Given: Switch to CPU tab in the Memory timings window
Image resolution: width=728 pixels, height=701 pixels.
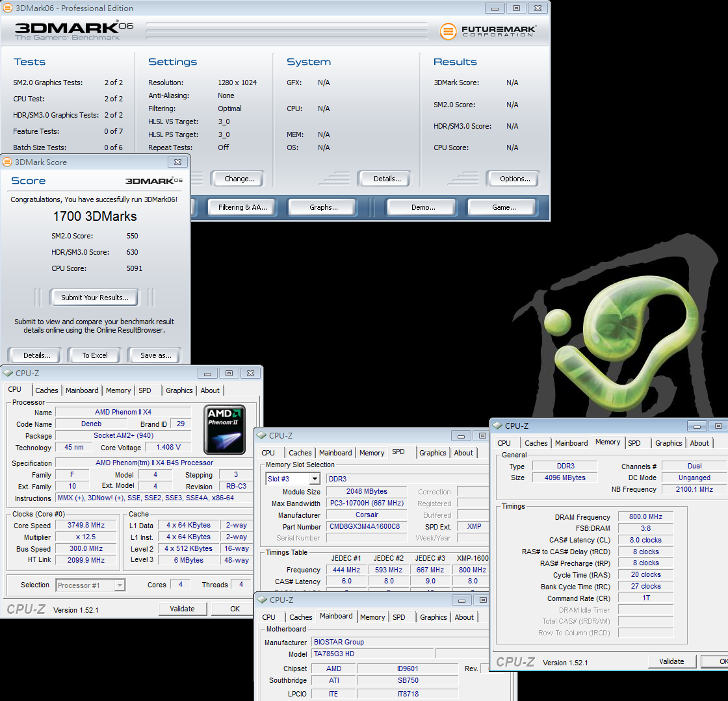Looking at the screenshot, I should tap(504, 442).
